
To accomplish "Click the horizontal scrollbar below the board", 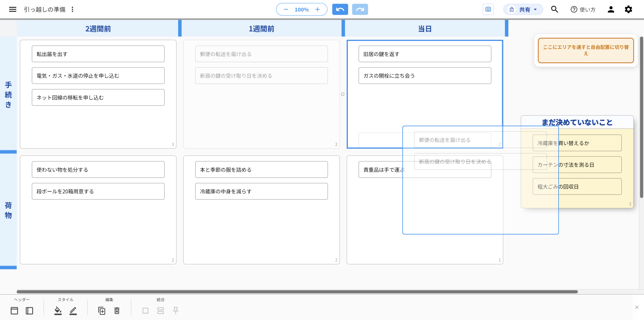I will 297,292.
